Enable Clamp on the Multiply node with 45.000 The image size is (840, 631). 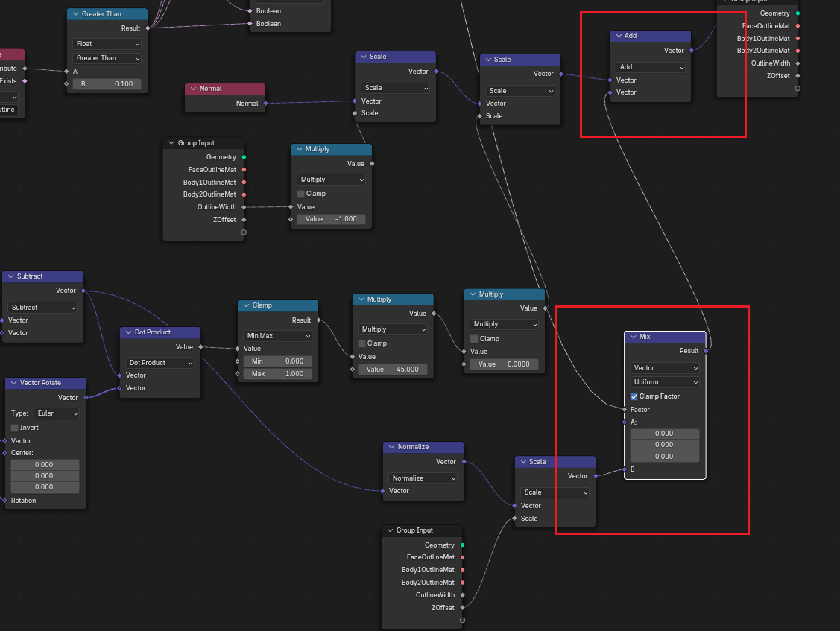362,343
